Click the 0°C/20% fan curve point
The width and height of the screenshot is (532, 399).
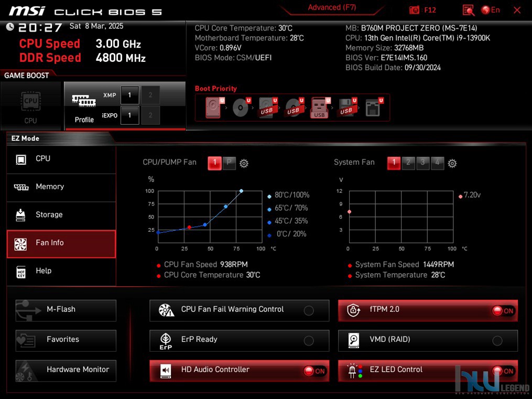(158, 232)
